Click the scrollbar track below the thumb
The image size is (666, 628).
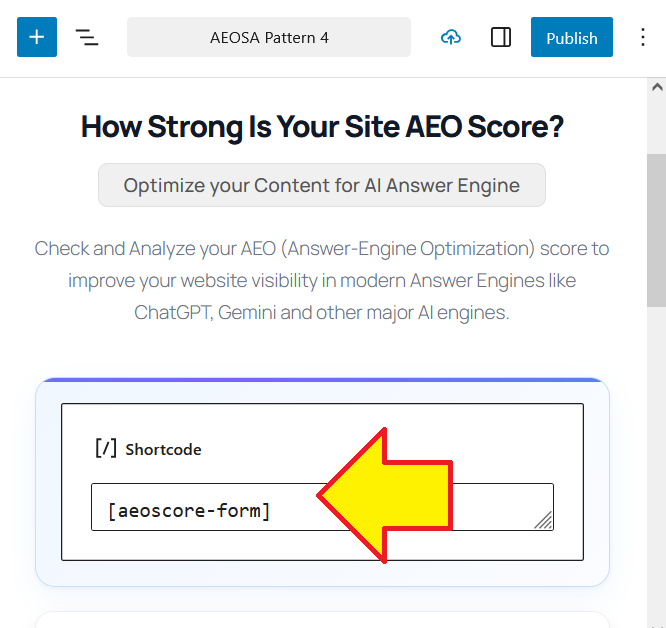656,450
